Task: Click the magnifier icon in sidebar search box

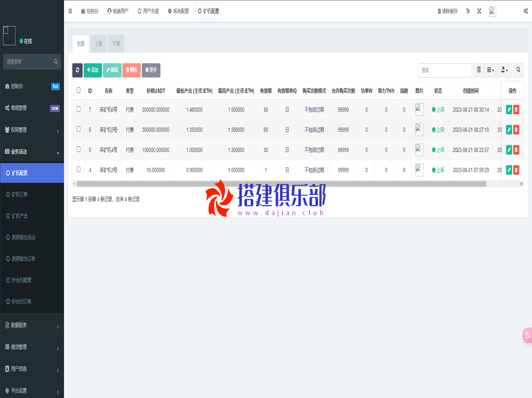Action: (56, 61)
